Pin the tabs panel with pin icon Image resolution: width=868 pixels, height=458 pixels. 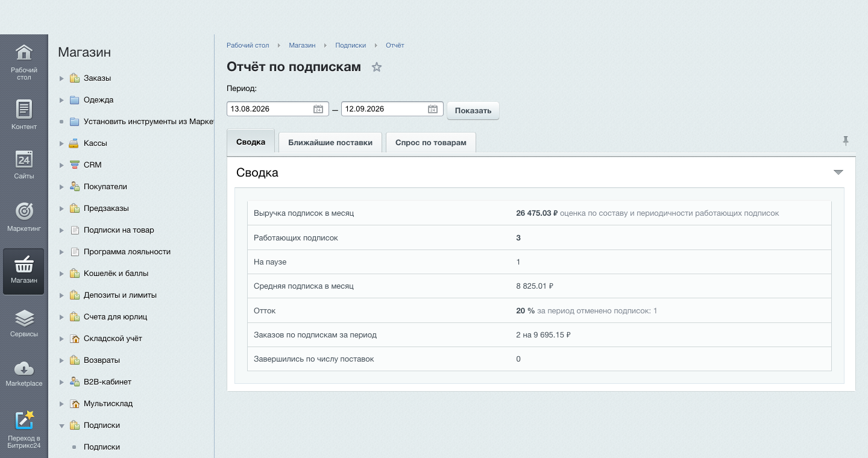[x=846, y=141]
